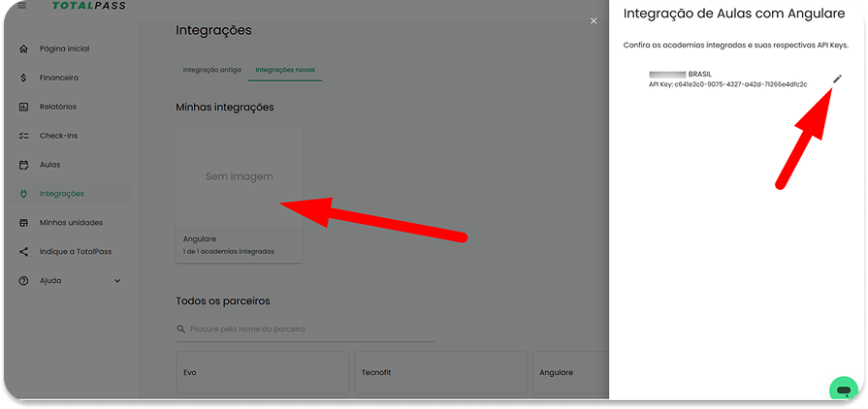This screenshot has height=409, width=868.
Task: Select the Evo partner card
Action: tap(263, 372)
